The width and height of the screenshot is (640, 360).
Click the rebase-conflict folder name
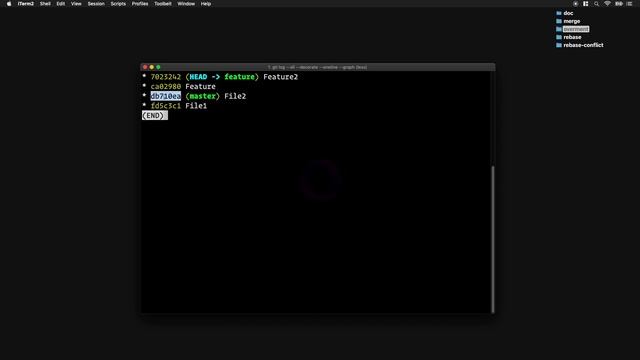[583, 45]
